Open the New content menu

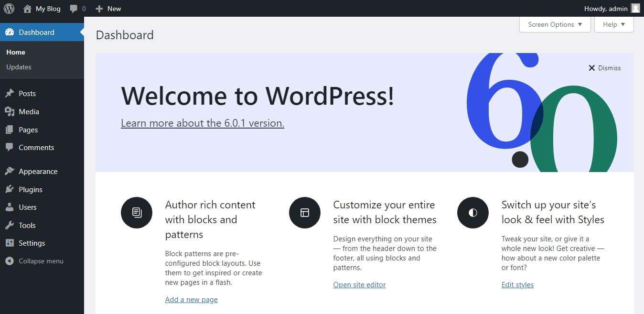point(108,9)
